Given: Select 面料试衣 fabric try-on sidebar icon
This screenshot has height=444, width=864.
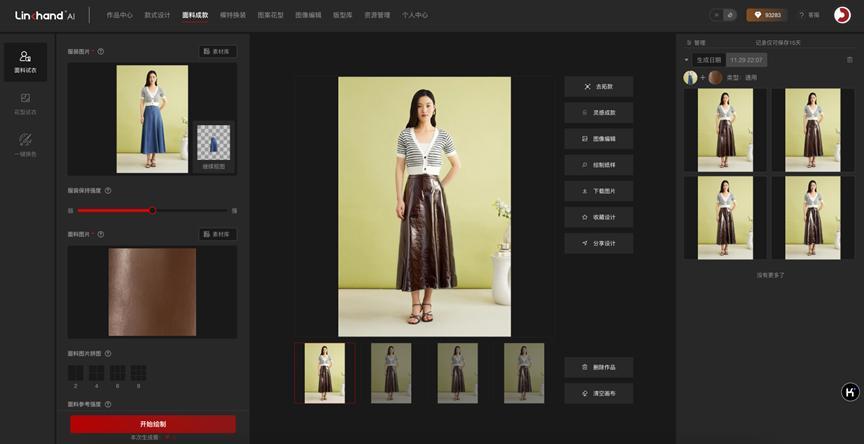Looking at the screenshot, I should tap(25, 62).
